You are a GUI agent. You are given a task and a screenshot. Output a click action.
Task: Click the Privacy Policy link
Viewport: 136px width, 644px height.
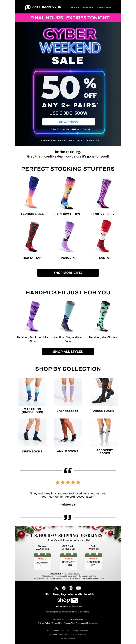tap(44, 623)
